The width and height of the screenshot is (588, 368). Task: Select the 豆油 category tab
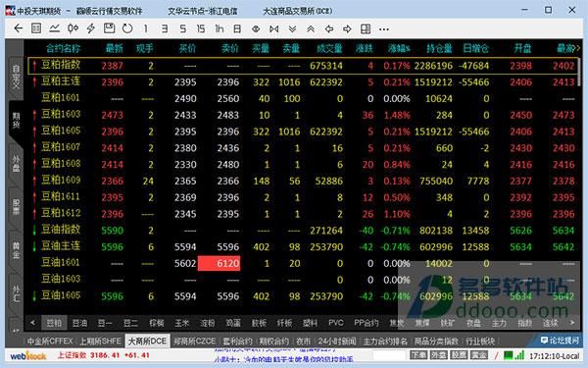click(x=79, y=323)
